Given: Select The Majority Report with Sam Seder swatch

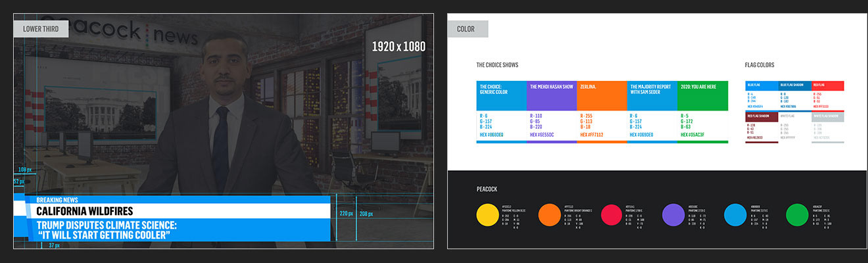Looking at the screenshot, I should coord(652,95).
